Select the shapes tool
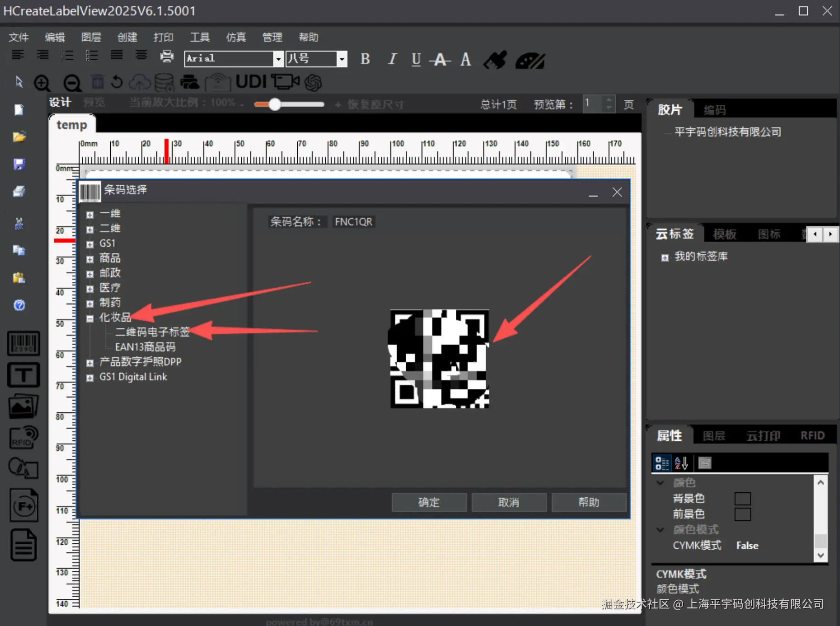 coord(23,468)
